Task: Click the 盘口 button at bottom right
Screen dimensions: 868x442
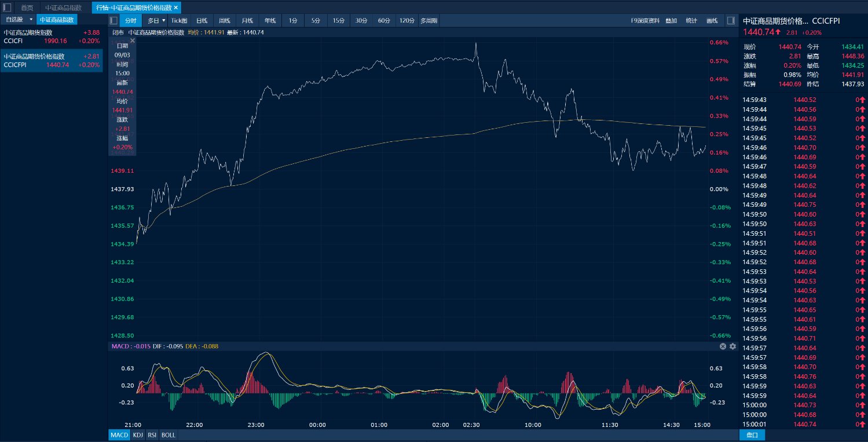Action: [x=752, y=435]
